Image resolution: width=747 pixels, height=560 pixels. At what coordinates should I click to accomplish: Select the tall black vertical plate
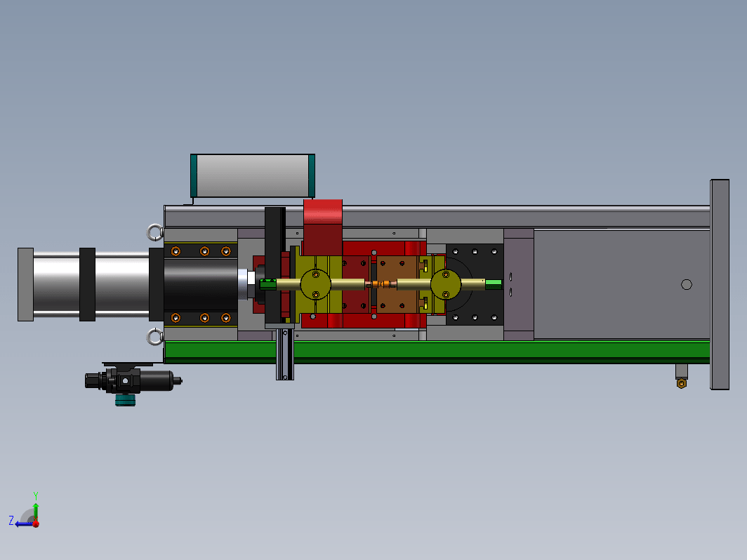coord(275,265)
